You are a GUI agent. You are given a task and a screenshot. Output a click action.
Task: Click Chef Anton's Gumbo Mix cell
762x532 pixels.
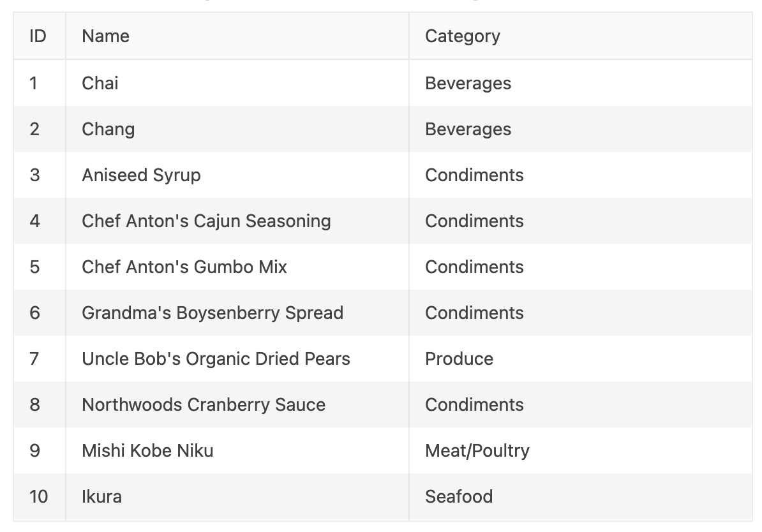pos(184,267)
